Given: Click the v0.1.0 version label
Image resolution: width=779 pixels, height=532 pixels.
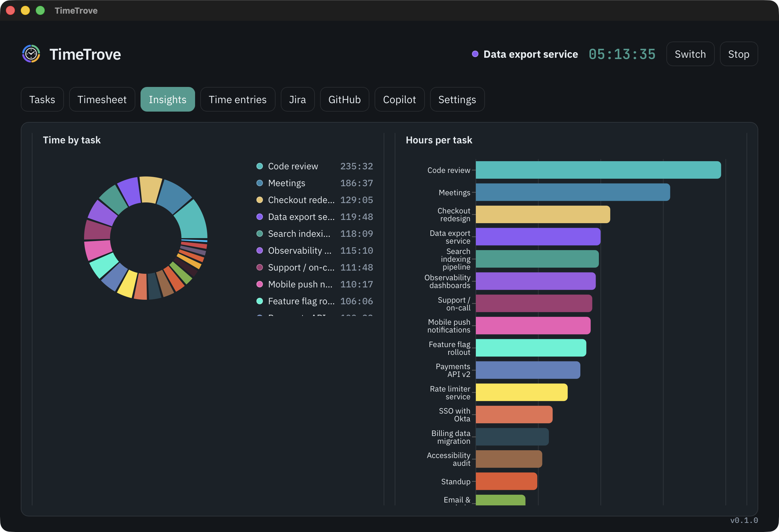Looking at the screenshot, I should click(x=744, y=520).
